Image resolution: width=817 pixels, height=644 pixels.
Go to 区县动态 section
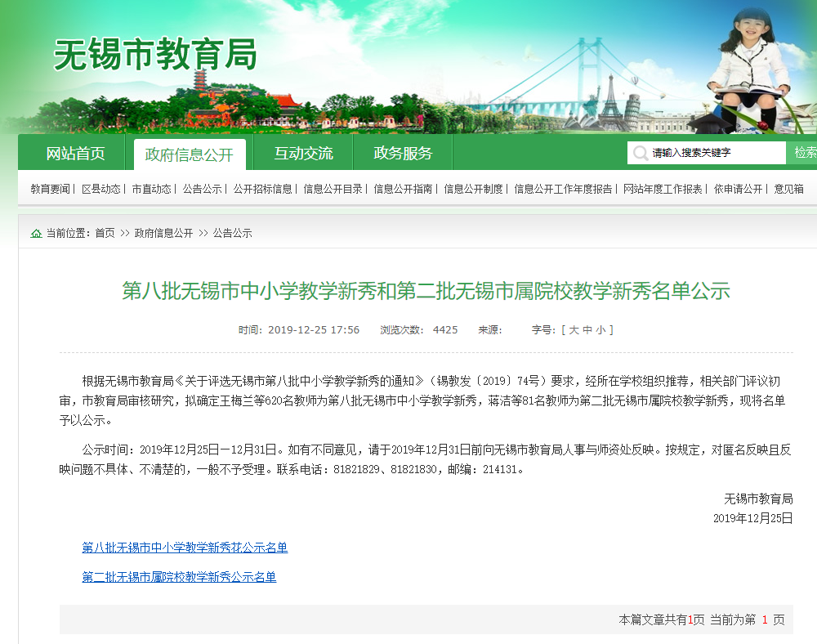101,189
